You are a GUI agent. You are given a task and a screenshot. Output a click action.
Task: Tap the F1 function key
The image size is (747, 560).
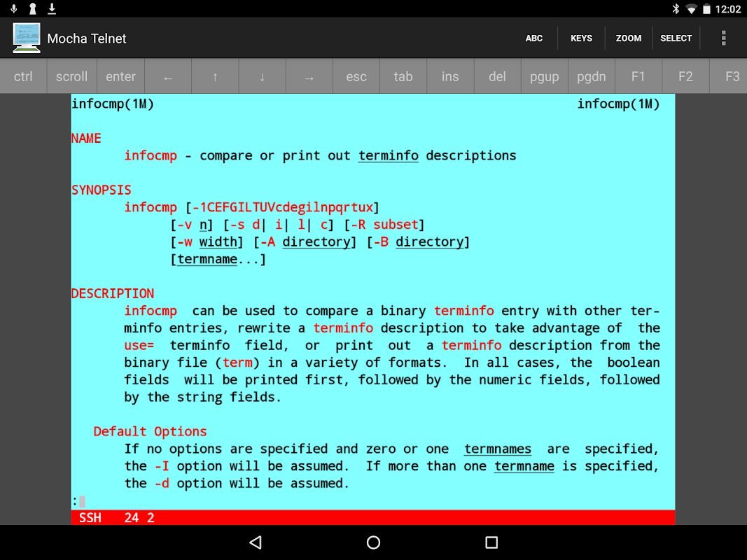coord(638,77)
